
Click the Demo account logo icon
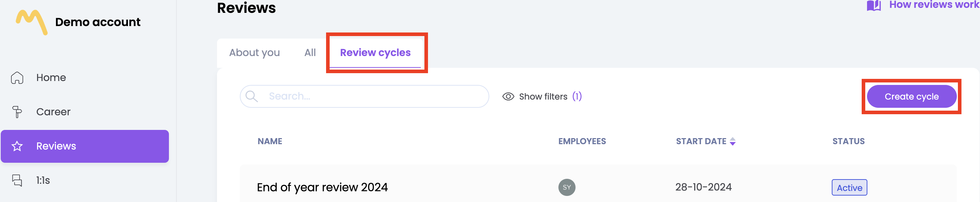click(32, 22)
